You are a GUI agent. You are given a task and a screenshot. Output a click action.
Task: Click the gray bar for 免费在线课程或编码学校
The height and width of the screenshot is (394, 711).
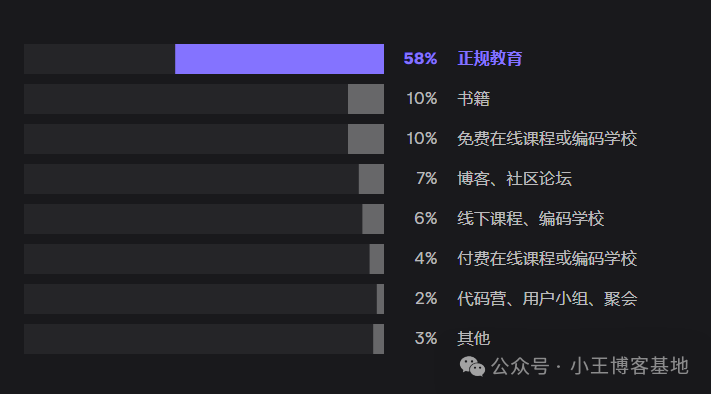pos(366,139)
